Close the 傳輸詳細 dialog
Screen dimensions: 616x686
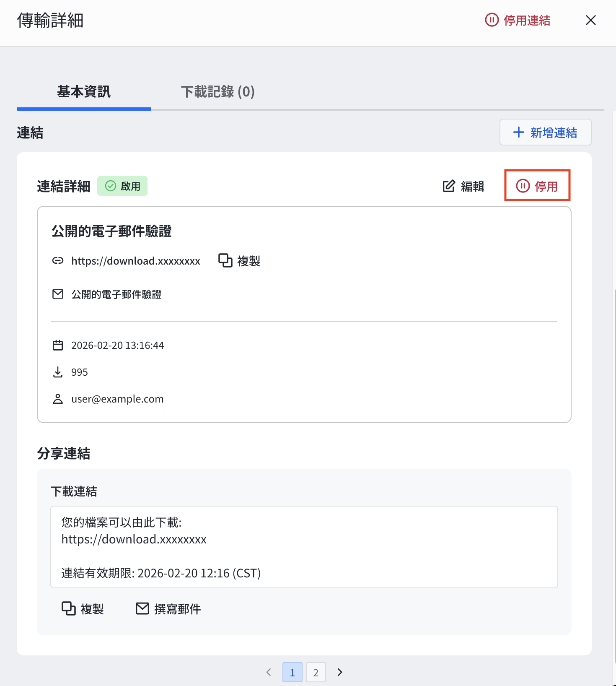point(591,20)
